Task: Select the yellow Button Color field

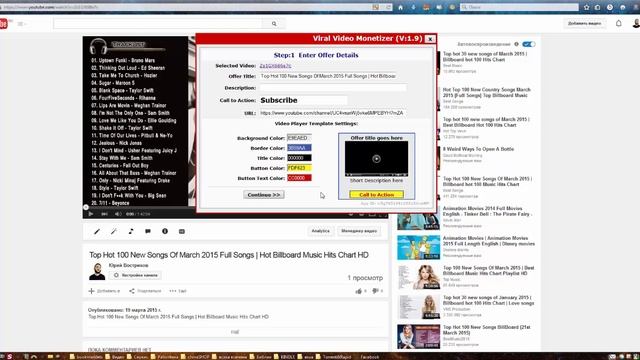Action: point(299,168)
